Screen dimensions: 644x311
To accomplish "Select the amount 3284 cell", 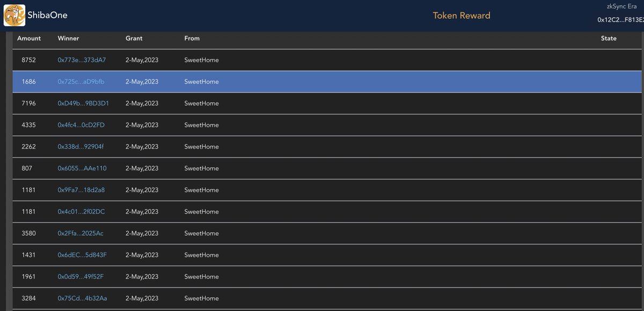I will click(28, 298).
